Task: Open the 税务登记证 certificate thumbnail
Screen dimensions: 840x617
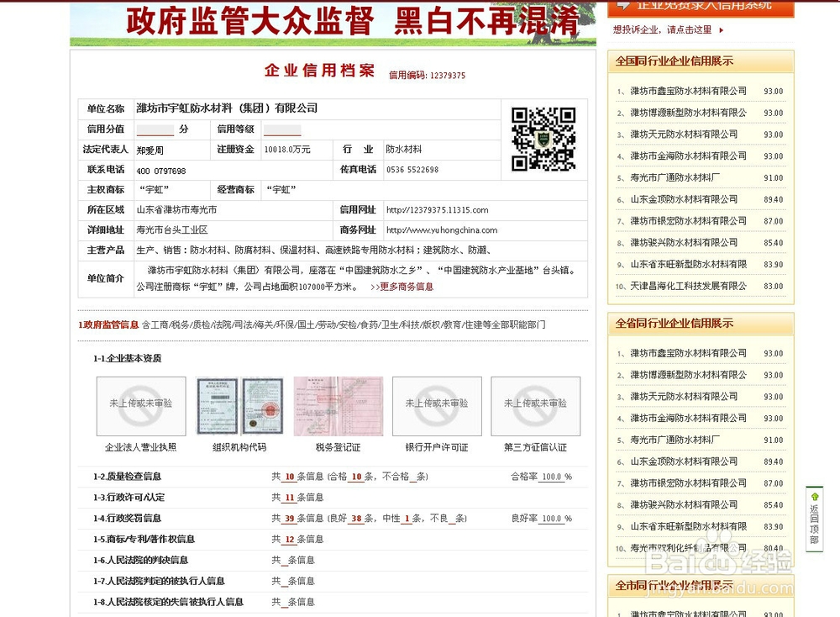Action: pos(339,406)
